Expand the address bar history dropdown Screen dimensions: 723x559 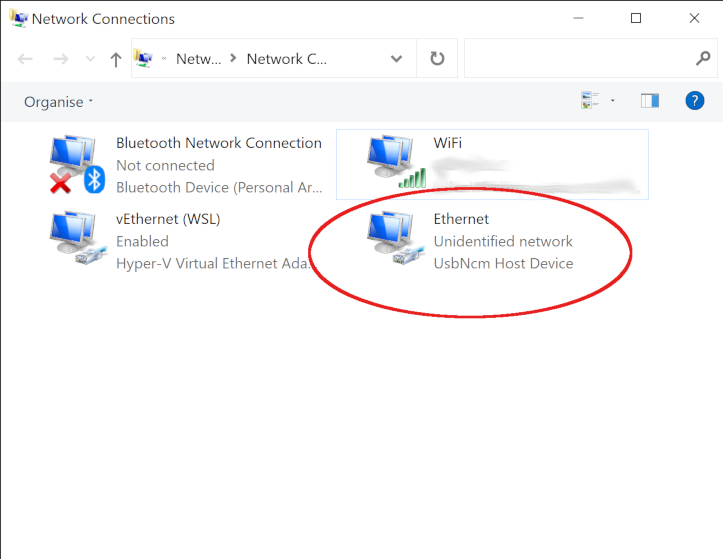pyautogui.click(x=397, y=59)
